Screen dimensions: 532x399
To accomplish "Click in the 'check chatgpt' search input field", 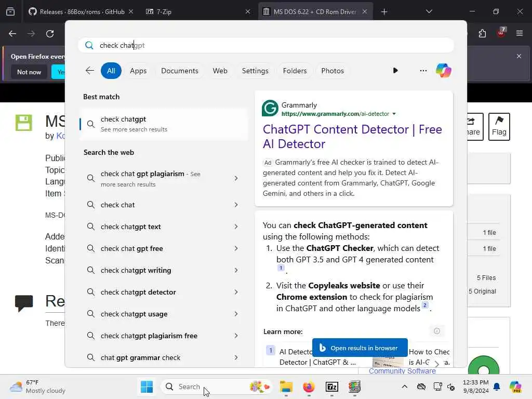I will (265, 46).
